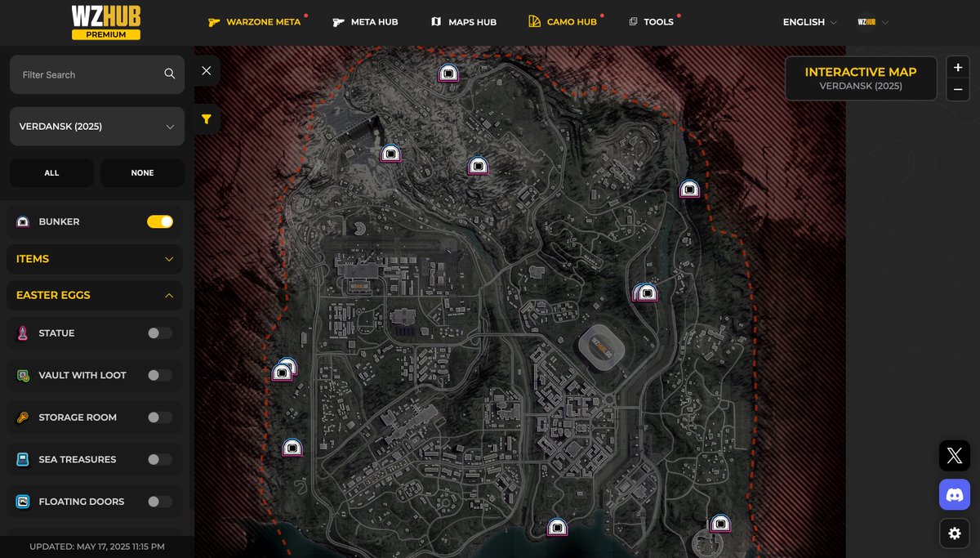The height and width of the screenshot is (558, 980).
Task: Click the updated May 17, 2025 timestamp
Action: click(x=97, y=547)
